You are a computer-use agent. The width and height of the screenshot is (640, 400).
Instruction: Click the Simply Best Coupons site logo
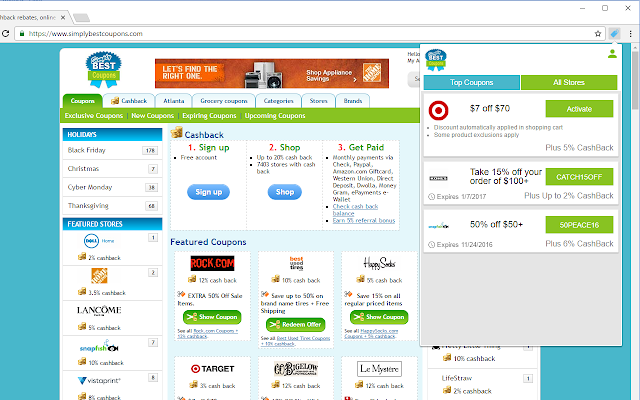[x=104, y=69]
